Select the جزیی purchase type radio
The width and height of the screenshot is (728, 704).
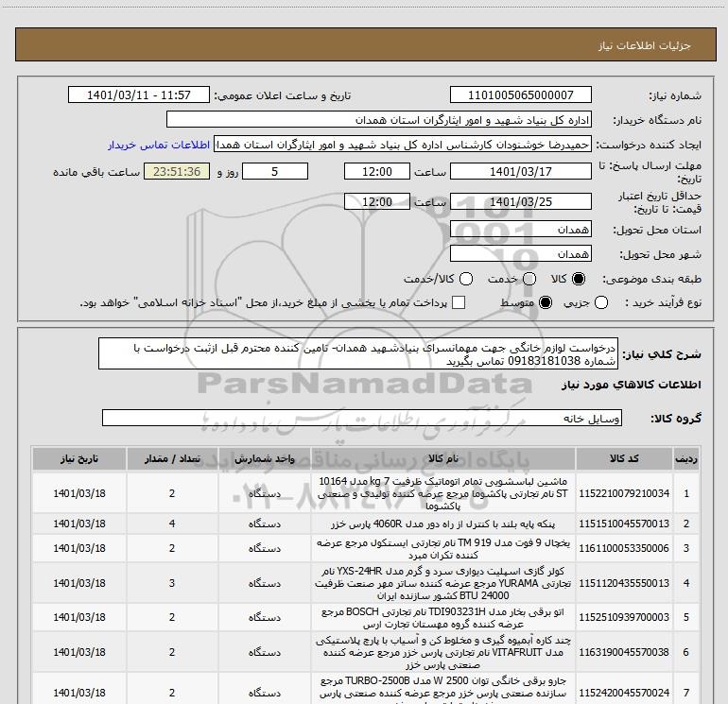(x=600, y=302)
